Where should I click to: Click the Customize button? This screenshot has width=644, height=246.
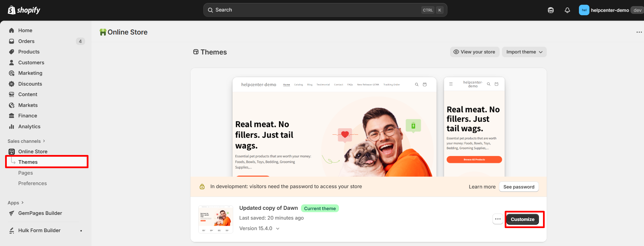(522, 219)
